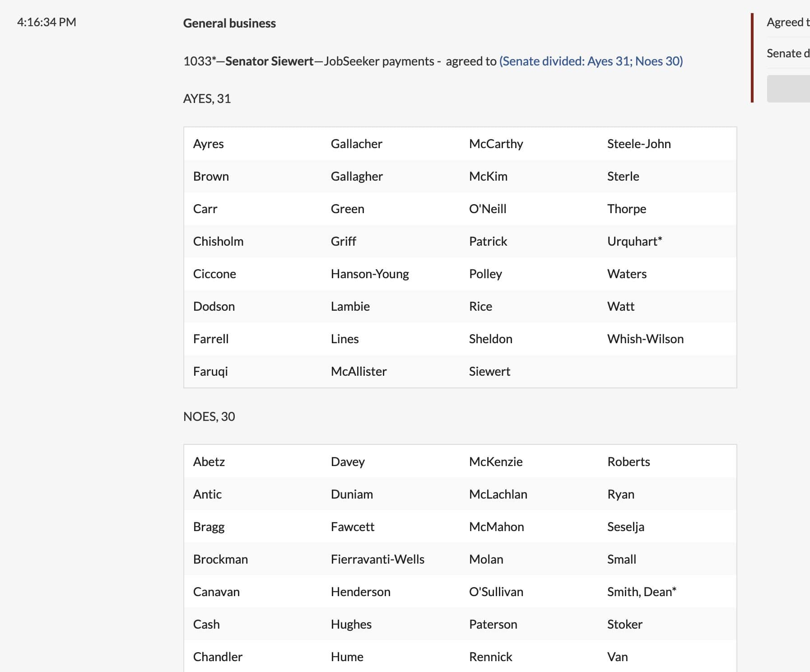This screenshot has width=810, height=672.
Task: Select the Watt cell
Action: [667, 306]
